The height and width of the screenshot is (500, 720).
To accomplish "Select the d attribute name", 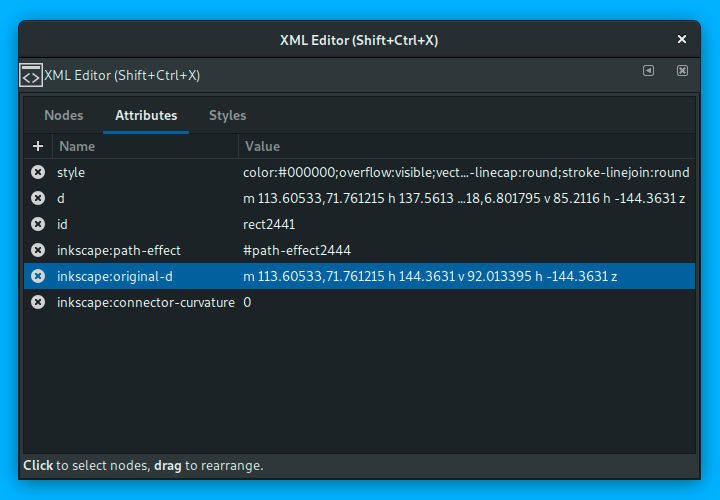I will 61,198.
